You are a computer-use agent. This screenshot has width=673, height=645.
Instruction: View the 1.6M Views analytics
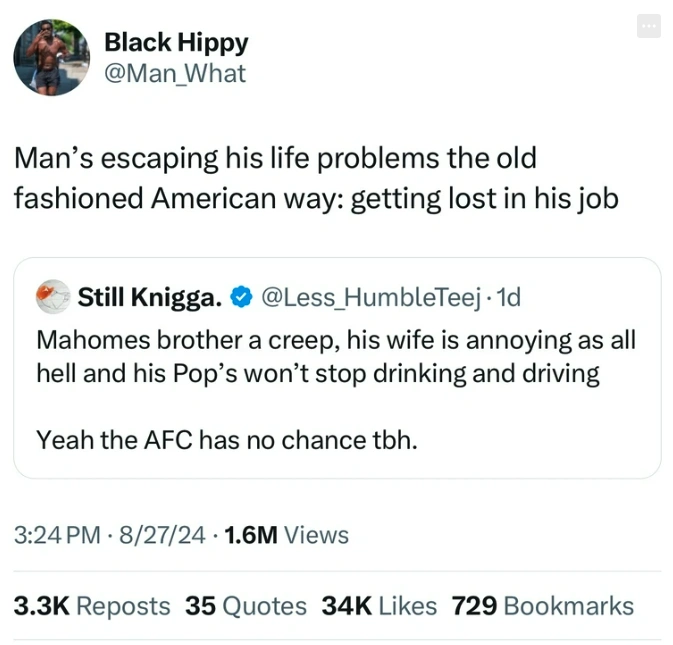pyautogui.click(x=288, y=535)
